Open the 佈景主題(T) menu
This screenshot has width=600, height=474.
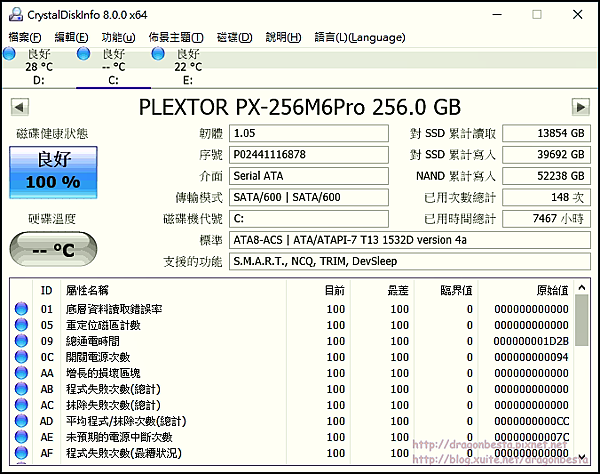pyautogui.click(x=176, y=37)
